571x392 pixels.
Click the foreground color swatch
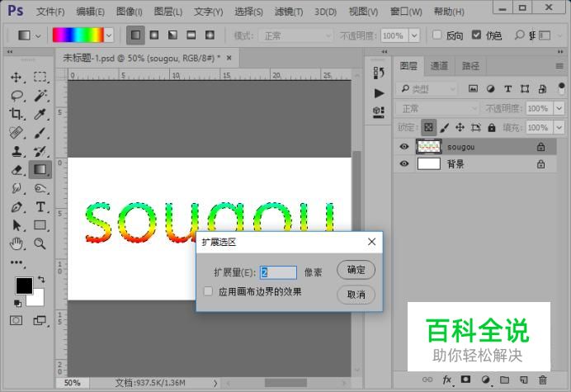[22, 285]
